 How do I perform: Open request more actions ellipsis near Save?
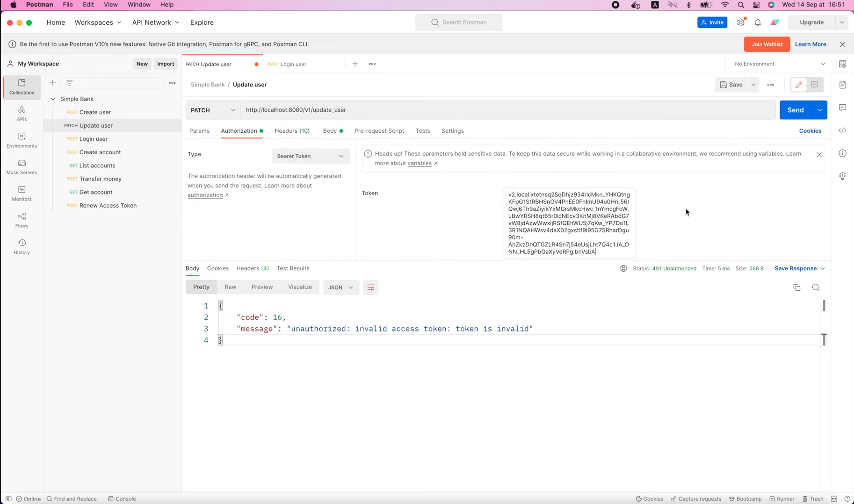tap(771, 85)
